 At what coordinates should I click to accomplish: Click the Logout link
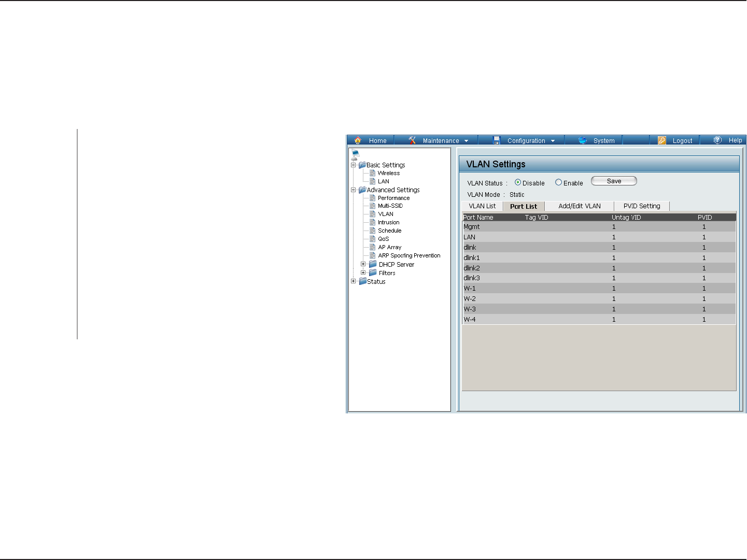[682, 141]
